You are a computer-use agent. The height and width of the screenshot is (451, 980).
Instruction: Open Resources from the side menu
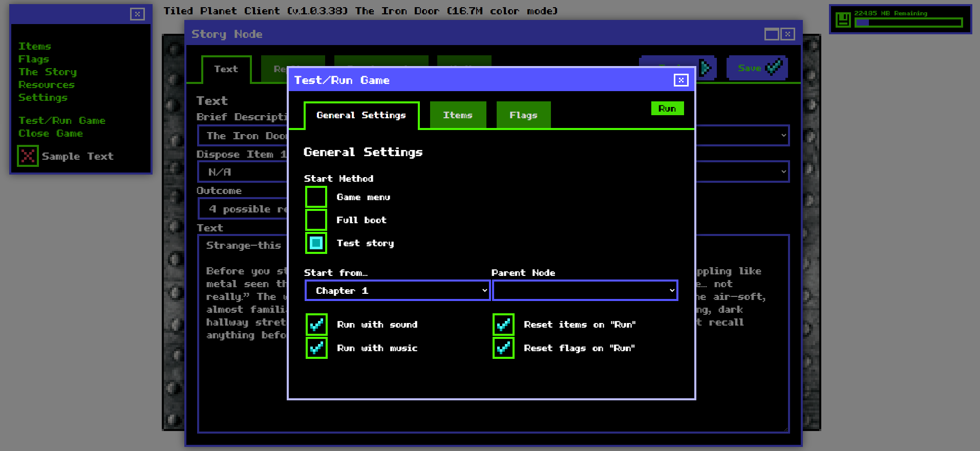[x=47, y=85]
